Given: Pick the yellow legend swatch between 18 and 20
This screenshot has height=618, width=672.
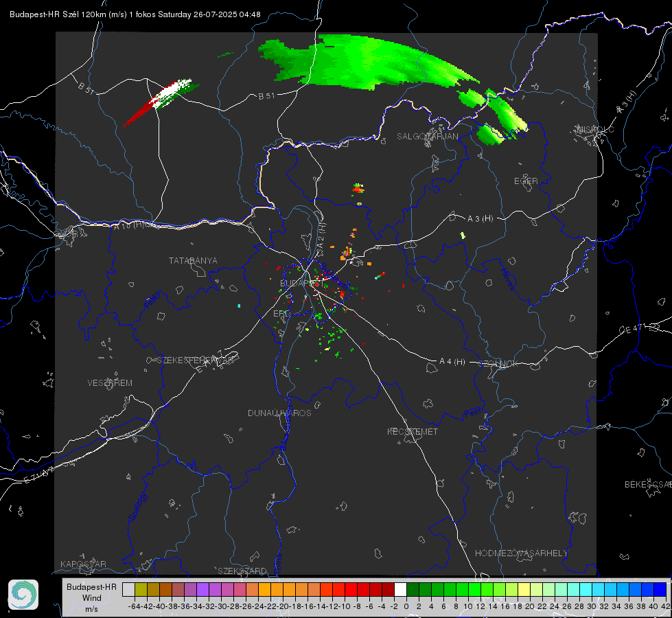Looking at the screenshot, I should [524, 589].
